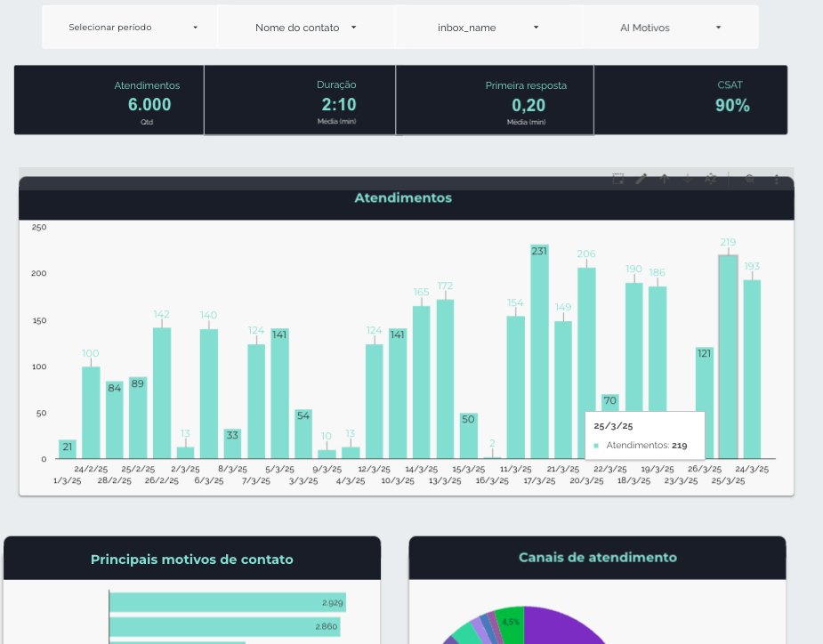Viewport: 823px width, 644px height.
Task: Select the CSAT 90% scorecard
Action: [690, 100]
